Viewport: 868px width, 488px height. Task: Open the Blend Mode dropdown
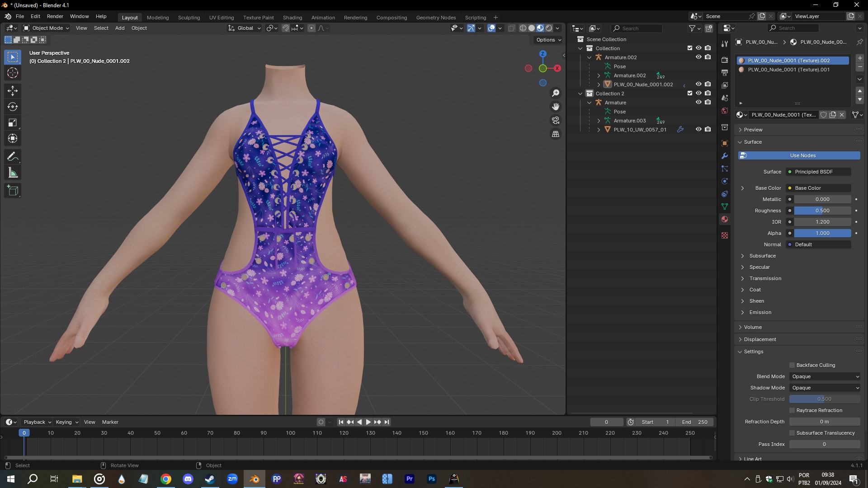tap(824, 376)
